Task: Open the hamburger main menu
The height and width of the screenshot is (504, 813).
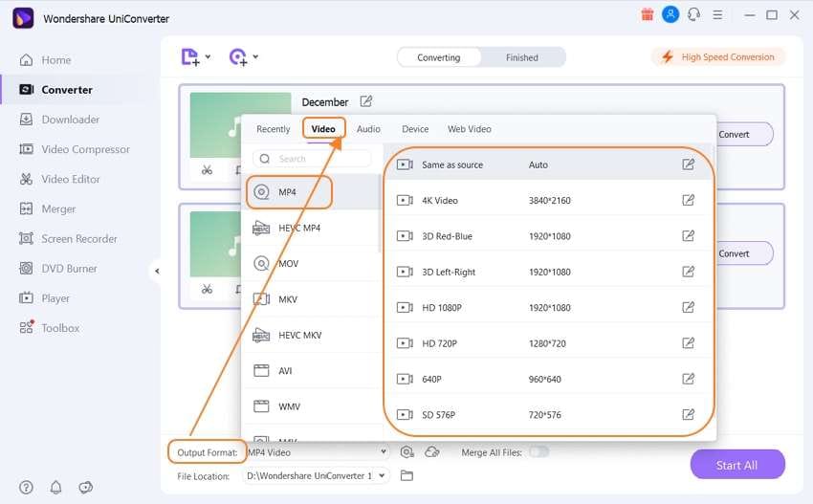Action: (717, 15)
